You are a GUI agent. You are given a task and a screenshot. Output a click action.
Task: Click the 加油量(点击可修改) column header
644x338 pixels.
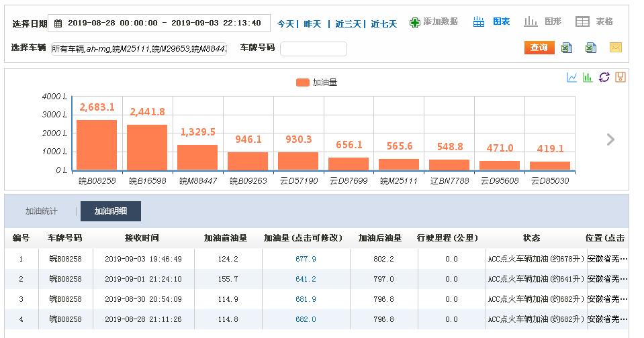click(303, 238)
